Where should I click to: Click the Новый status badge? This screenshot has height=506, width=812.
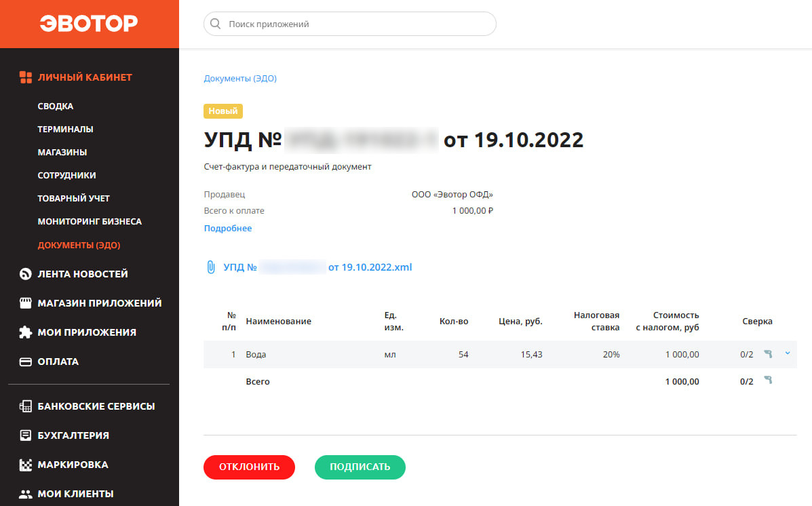pos(223,111)
